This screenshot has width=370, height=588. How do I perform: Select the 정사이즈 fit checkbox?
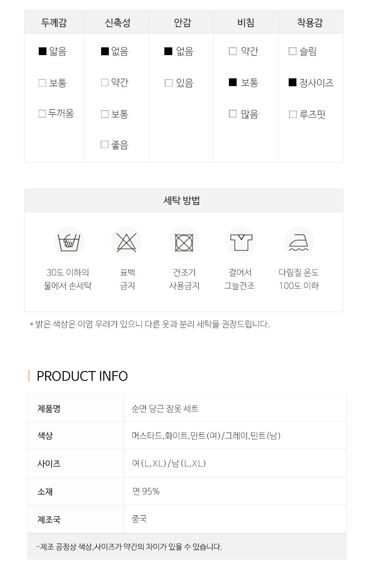click(x=293, y=82)
